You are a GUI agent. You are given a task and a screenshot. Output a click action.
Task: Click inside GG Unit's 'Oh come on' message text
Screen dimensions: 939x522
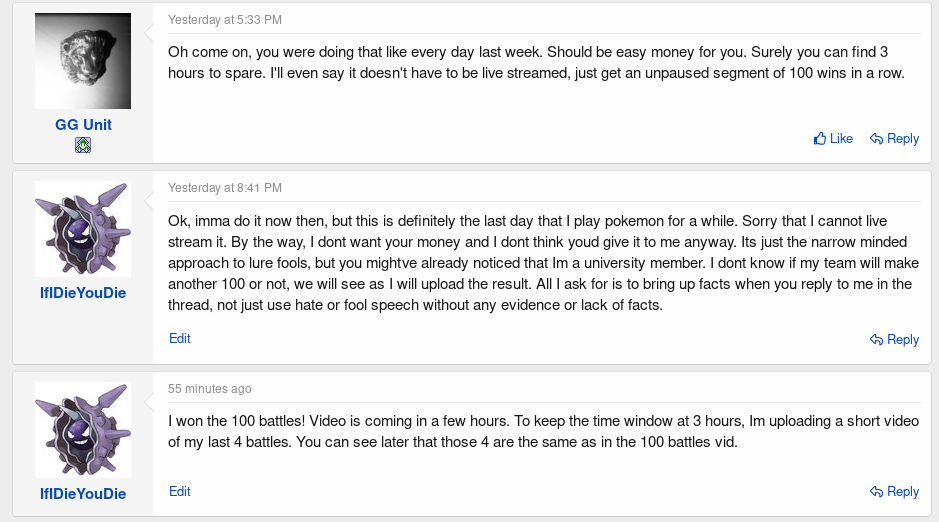[x=536, y=62]
